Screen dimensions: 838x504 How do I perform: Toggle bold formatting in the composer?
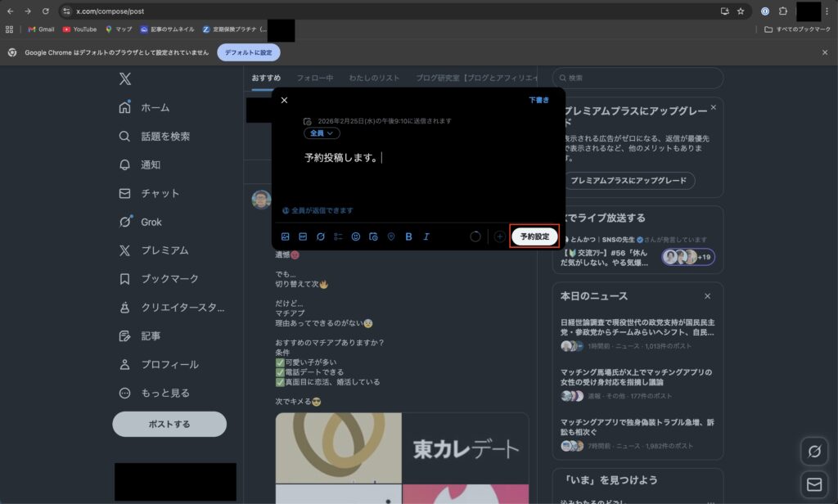pyautogui.click(x=408, y=236)
